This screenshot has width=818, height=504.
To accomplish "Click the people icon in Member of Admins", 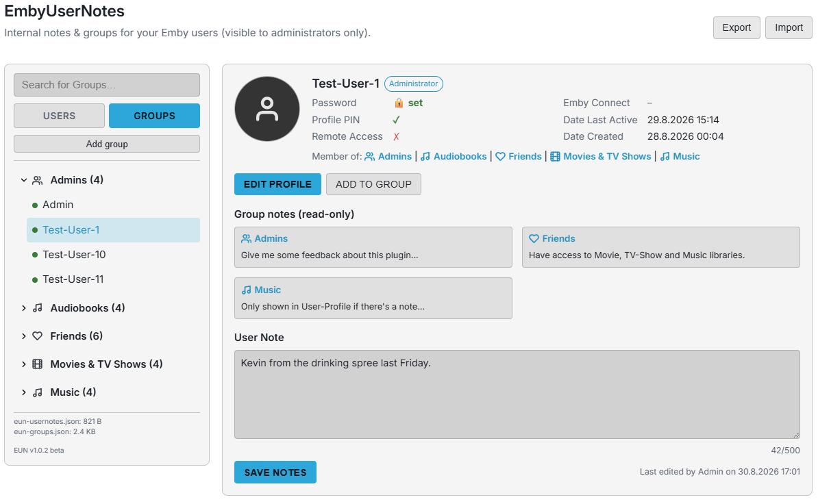I will (x=370, y=156).
